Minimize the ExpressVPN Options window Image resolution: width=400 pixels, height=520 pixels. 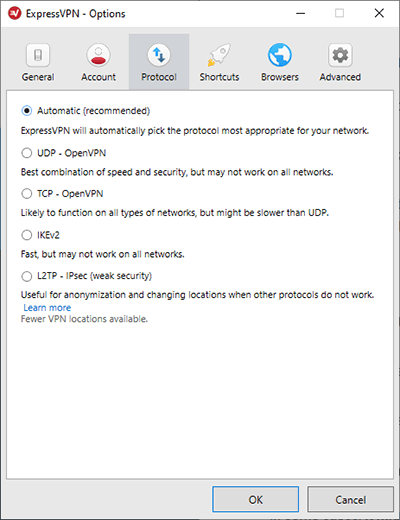pos(301,14)
